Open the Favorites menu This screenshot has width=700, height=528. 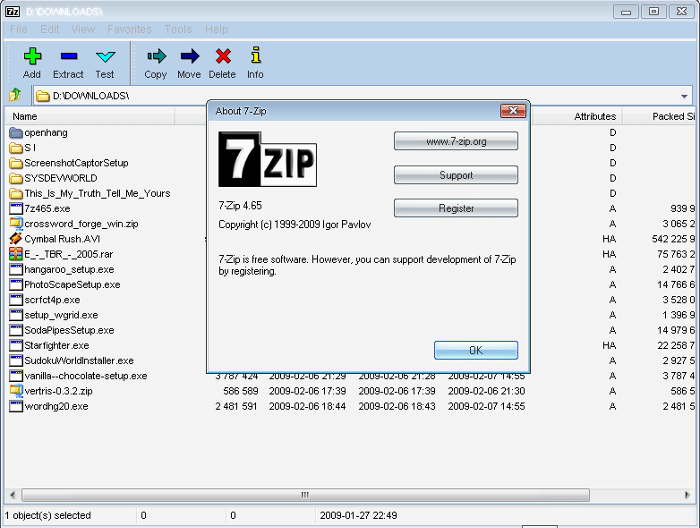pos(129,30)
